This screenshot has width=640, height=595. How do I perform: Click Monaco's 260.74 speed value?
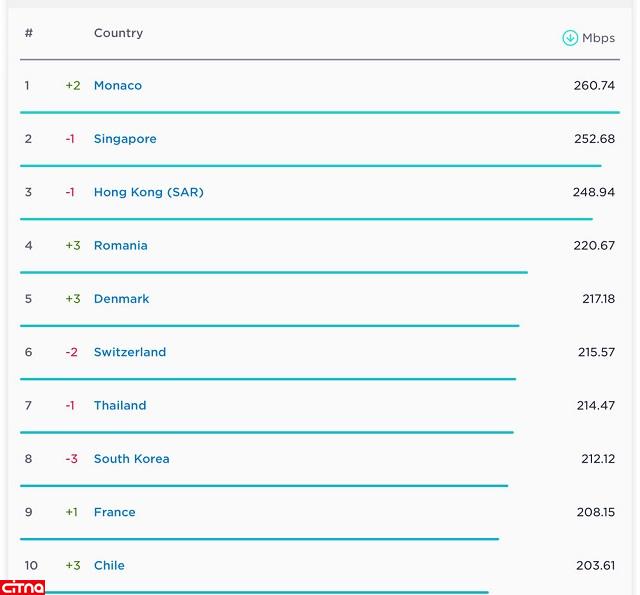click(x=594, y=86)
